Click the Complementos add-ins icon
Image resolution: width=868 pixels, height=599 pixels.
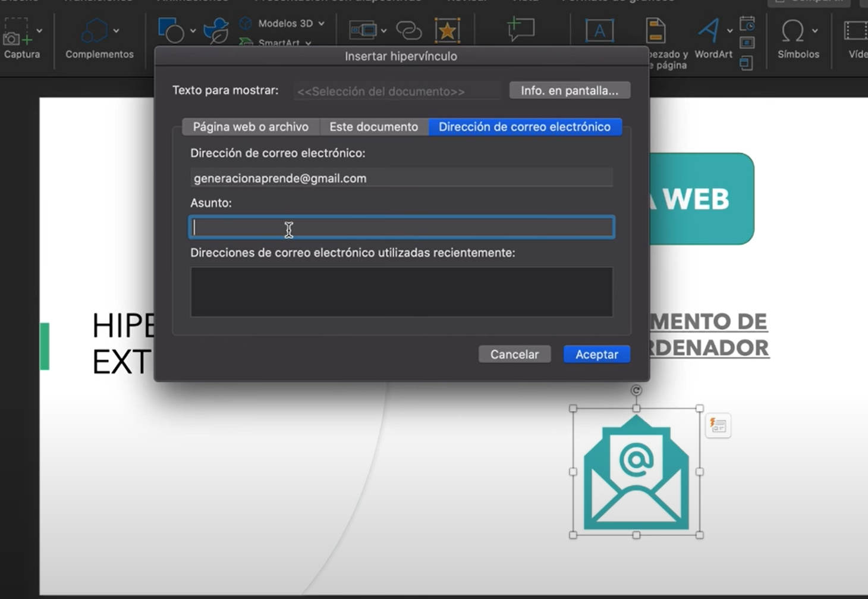94,31
